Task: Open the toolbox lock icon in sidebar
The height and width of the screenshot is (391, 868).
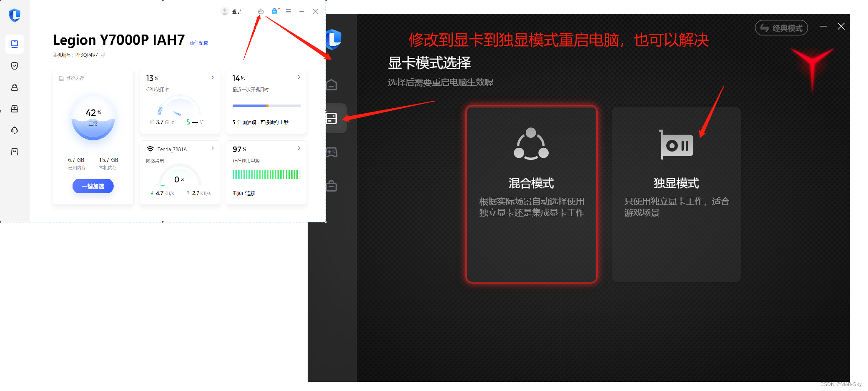Action: [x=15, y=87]
